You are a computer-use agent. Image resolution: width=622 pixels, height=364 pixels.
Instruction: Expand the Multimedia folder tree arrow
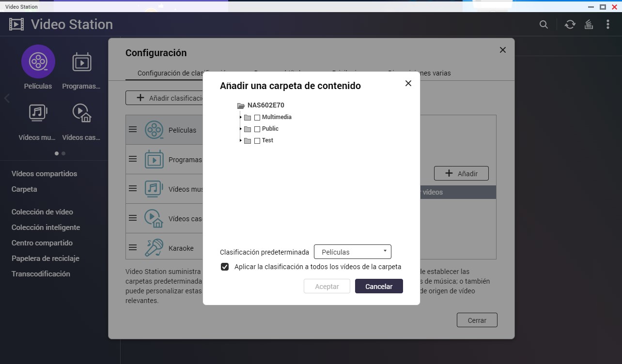(240, 117)
